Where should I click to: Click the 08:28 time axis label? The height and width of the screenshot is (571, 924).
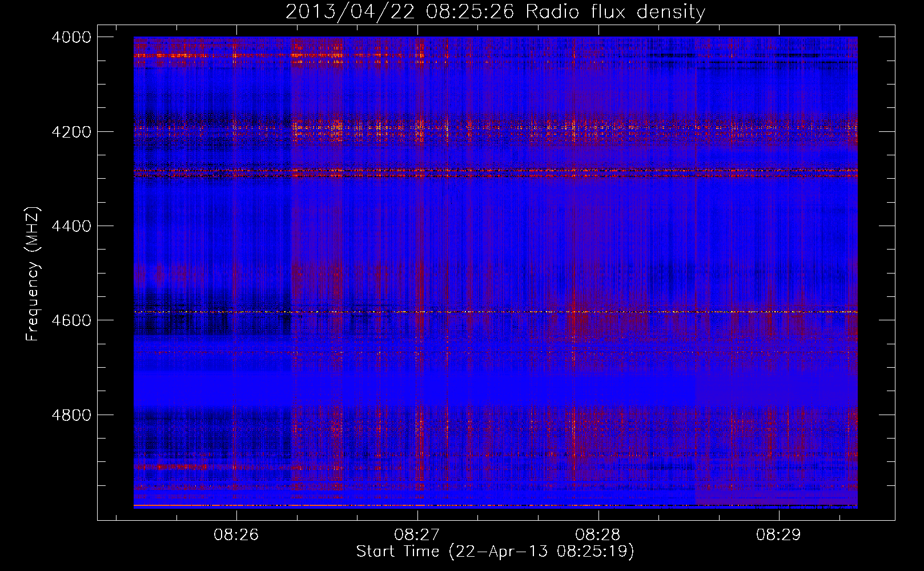[598, 535]
